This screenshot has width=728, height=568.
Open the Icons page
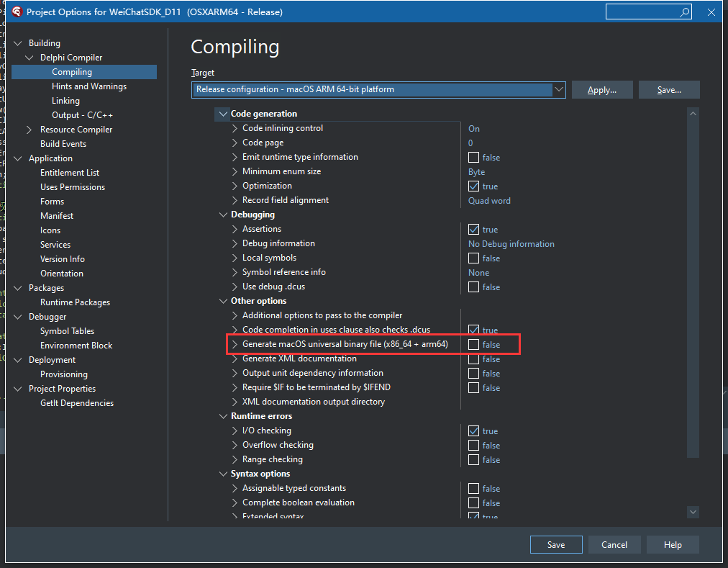click(x=50, y=230)
